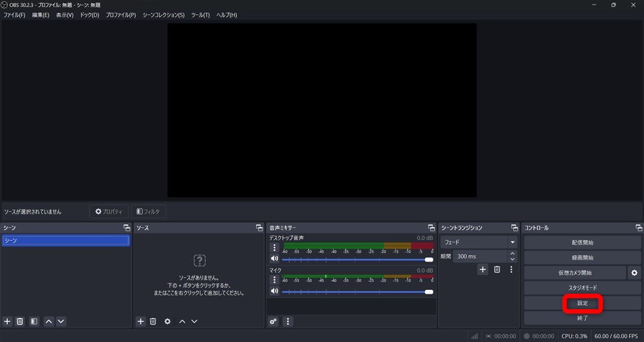Pop out the ソース dock
The height and width of the screenshot is (342, 644).
259,227
